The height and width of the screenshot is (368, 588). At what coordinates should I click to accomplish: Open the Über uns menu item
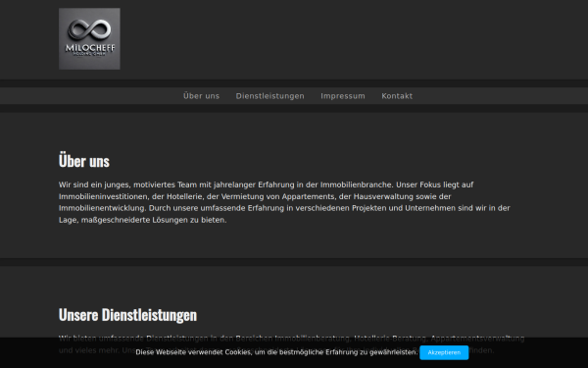pyautogui.click(x=201, y=96)
